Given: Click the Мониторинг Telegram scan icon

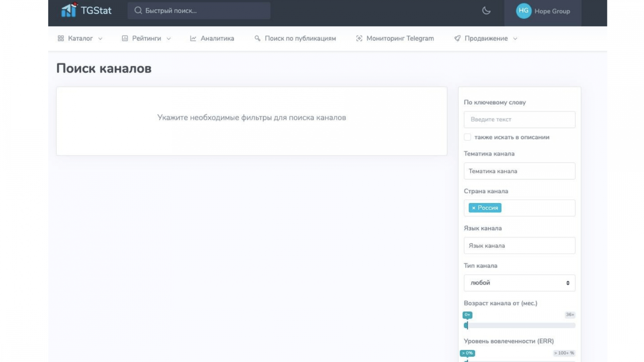Looking at the screenshot, I should click(x=359, y=38).
